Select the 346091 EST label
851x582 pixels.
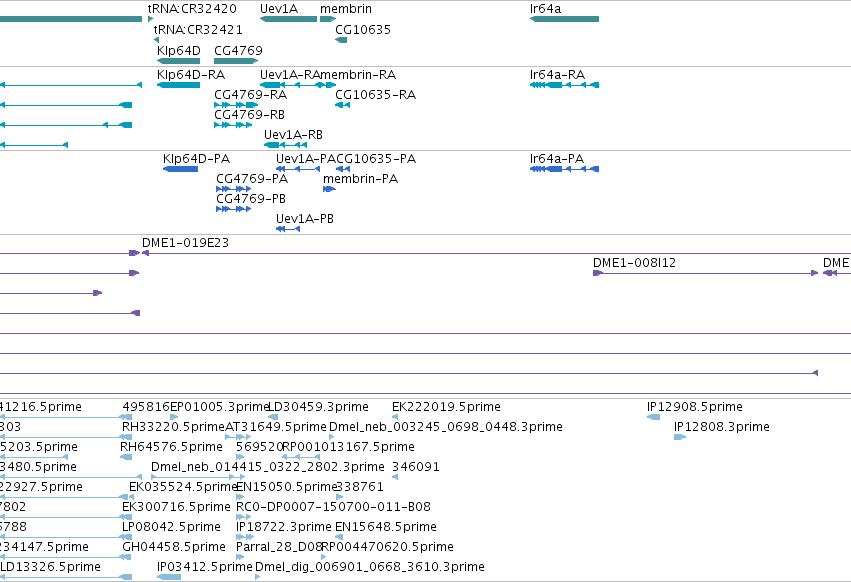[x=416, y=467]
